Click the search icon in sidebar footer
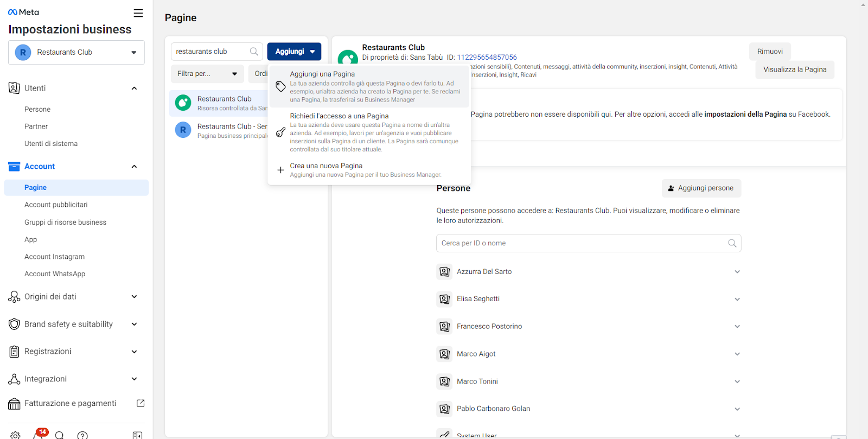Image resolution: width=868 pixels, height=439 pixels. pyautogui.click(x=60, y=435)
